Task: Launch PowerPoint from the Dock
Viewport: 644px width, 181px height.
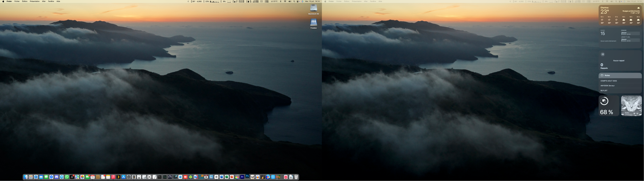Action: [232, 177]
